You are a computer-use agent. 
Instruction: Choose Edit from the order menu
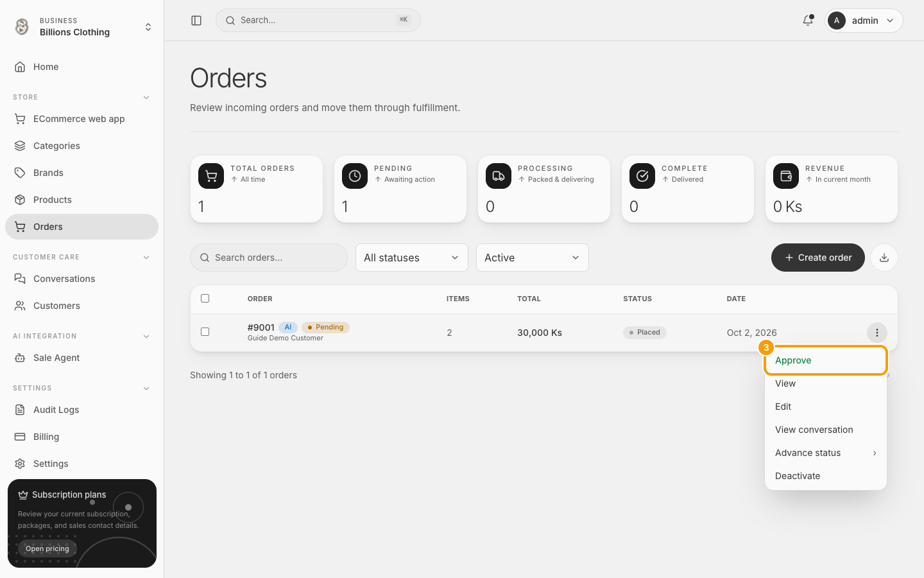click(x=826, y=407)
